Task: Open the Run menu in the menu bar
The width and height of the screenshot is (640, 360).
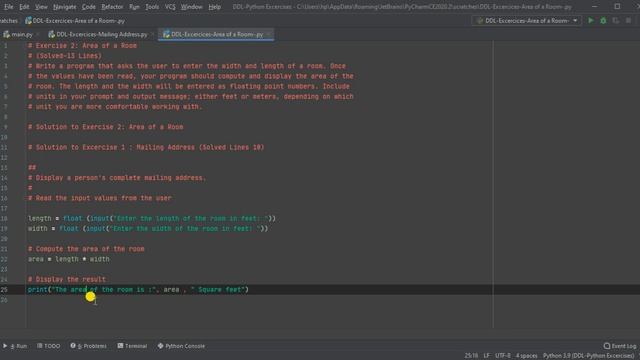Action: pyautogui.click(x=134, y=7)
